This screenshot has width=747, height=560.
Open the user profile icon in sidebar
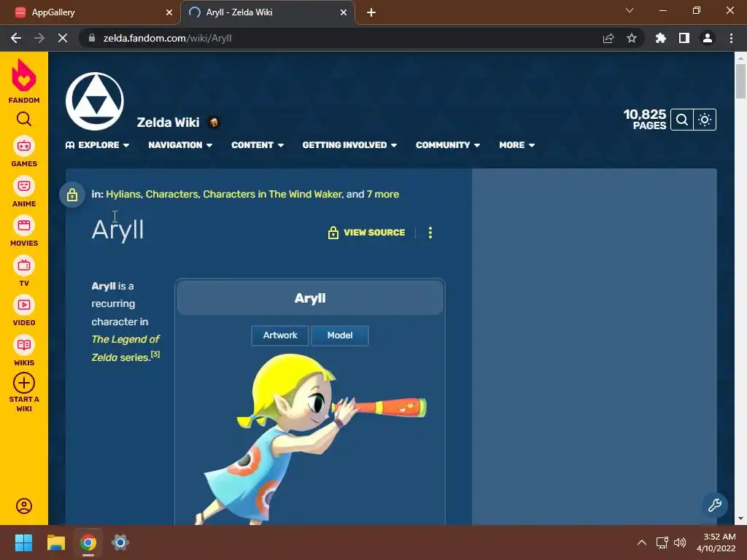24,506
